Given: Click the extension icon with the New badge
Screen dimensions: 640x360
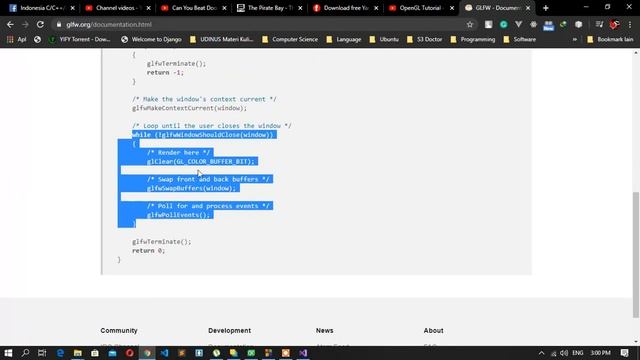Looking at the screenshot, I should point(548,25).
